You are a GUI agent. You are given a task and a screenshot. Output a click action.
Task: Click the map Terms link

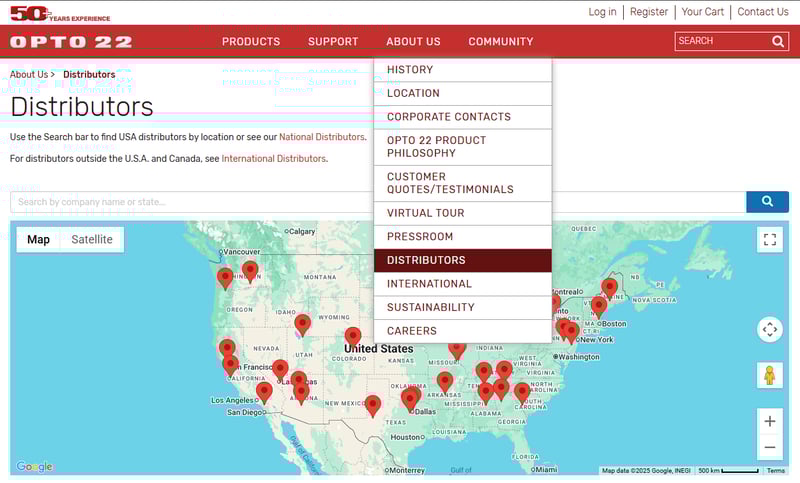coord(776,471)
